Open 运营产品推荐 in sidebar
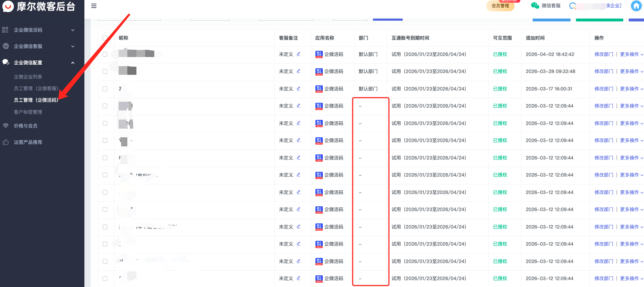The width and height of the screenshot is (644, 287). [28, 142]
